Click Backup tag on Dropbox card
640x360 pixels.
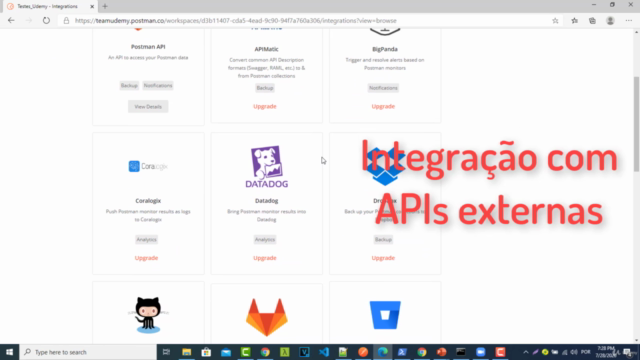pos(383,240)
